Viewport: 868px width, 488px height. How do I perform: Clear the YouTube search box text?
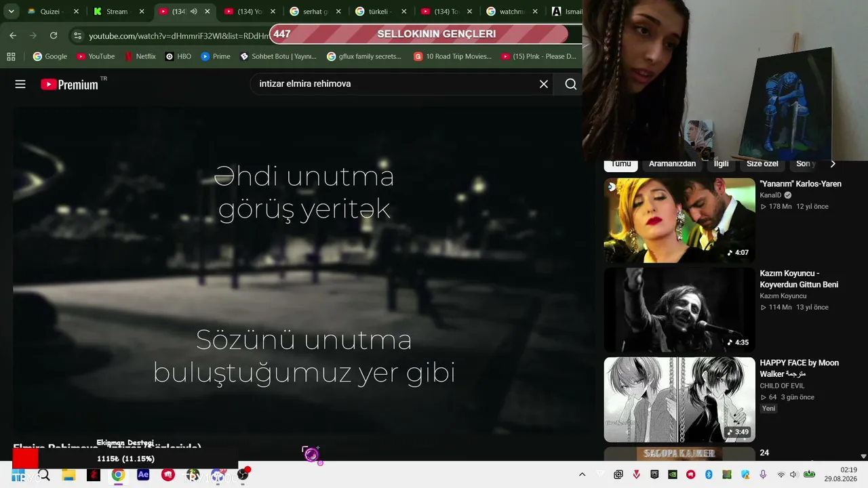(544, 84)
